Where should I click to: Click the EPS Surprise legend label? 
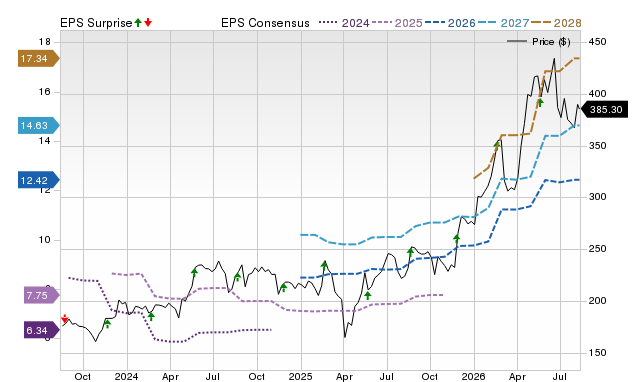pos(96,23)
